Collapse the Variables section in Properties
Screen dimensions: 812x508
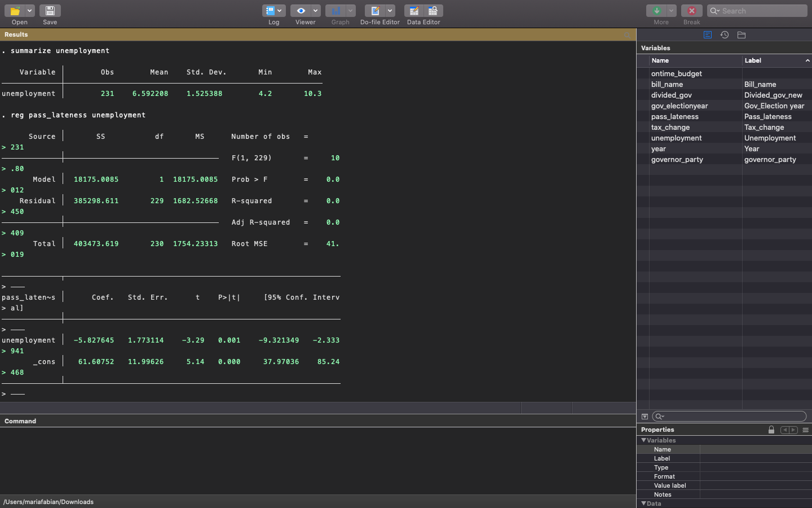click(643, 440)
